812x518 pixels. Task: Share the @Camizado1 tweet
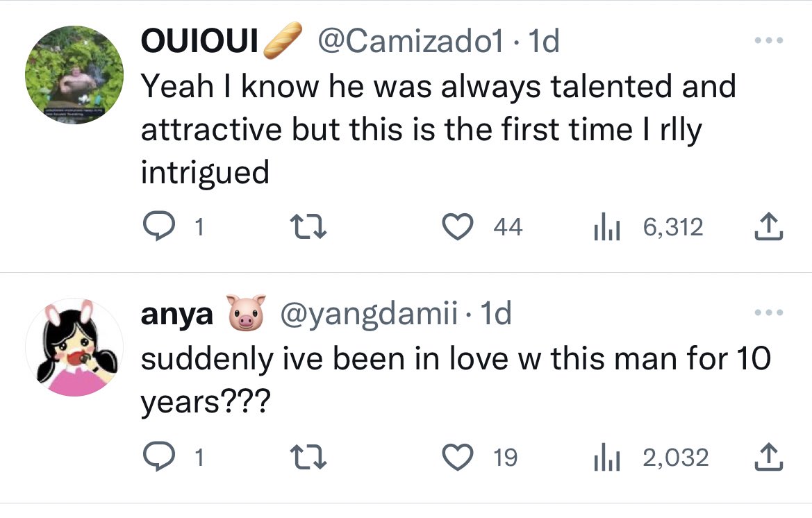click(x=769, y=226)
